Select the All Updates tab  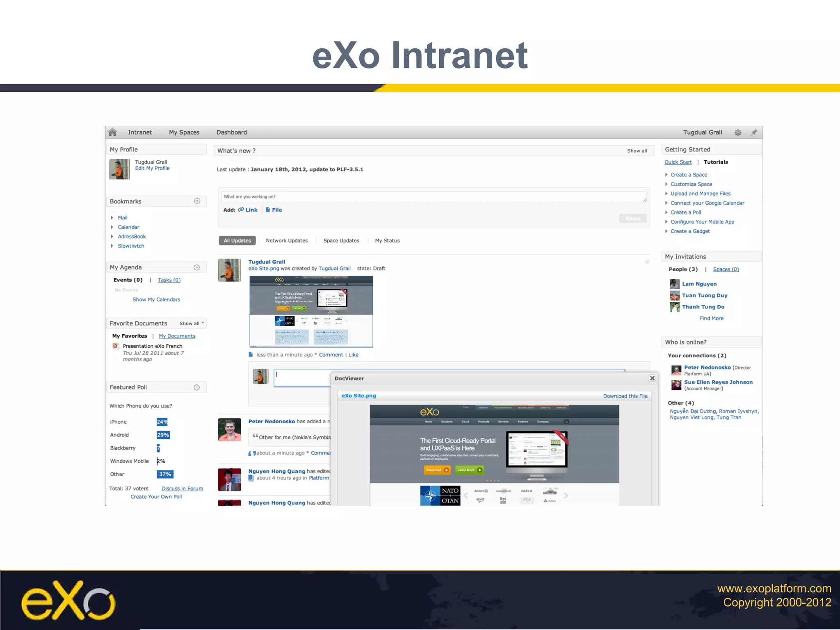[x=237, y=240]
